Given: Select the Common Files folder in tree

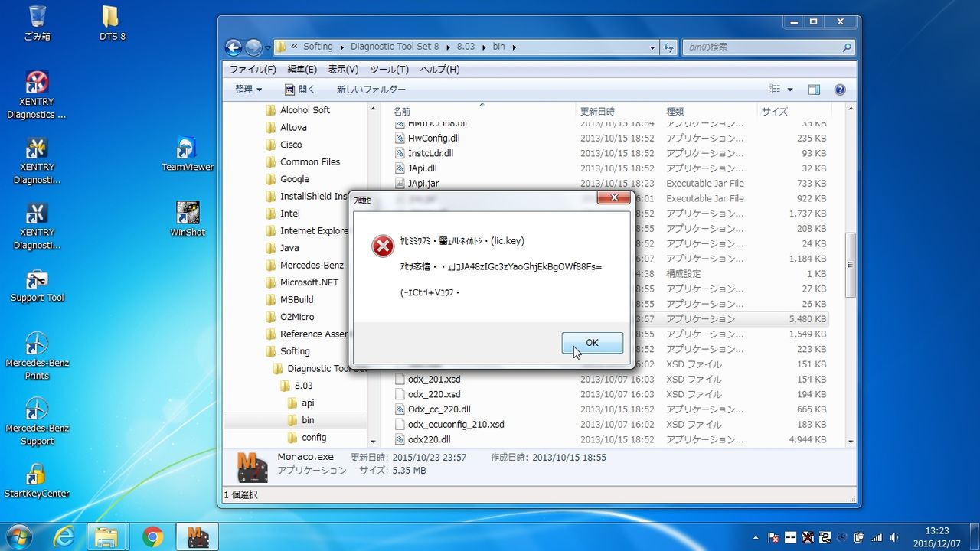Looking at the screenshot, I should [310, 162].
